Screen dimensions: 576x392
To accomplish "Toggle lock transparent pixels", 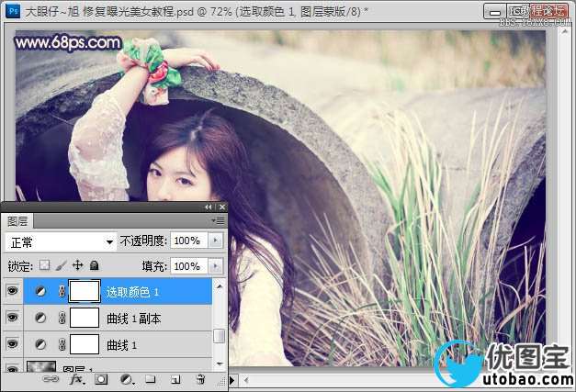I will click(x=44, y=265).
